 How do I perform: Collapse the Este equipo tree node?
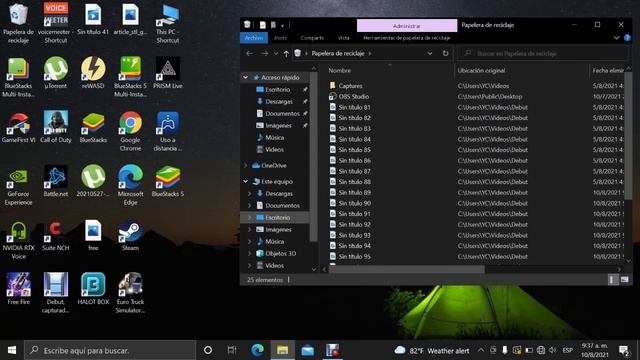(245, 181)
